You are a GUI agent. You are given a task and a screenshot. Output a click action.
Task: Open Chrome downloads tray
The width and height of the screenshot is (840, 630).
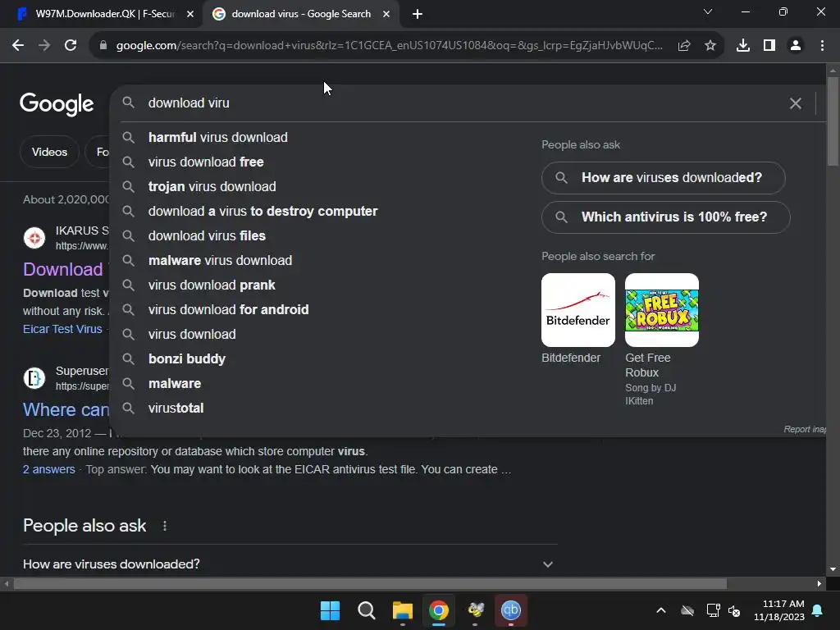point(743,46)
